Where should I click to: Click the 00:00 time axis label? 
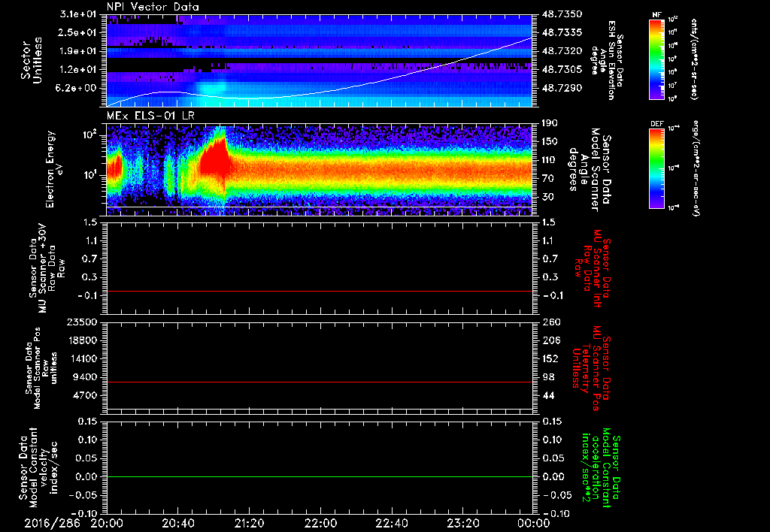click(534, 523)
